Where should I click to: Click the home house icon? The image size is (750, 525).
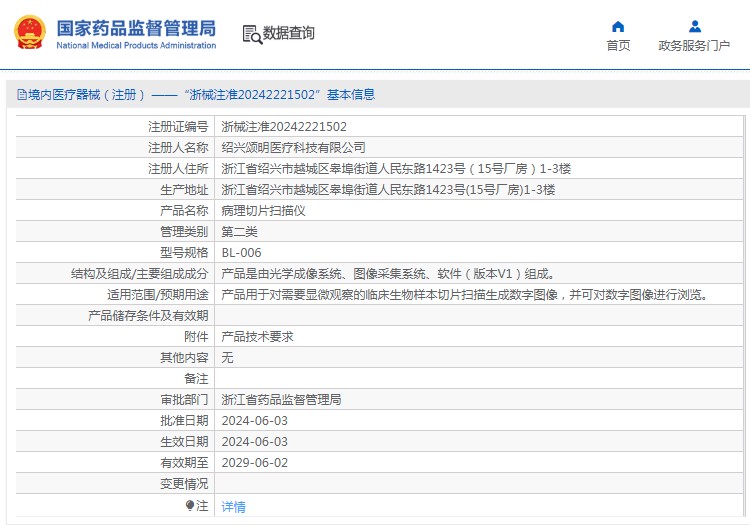pos(618,27)
